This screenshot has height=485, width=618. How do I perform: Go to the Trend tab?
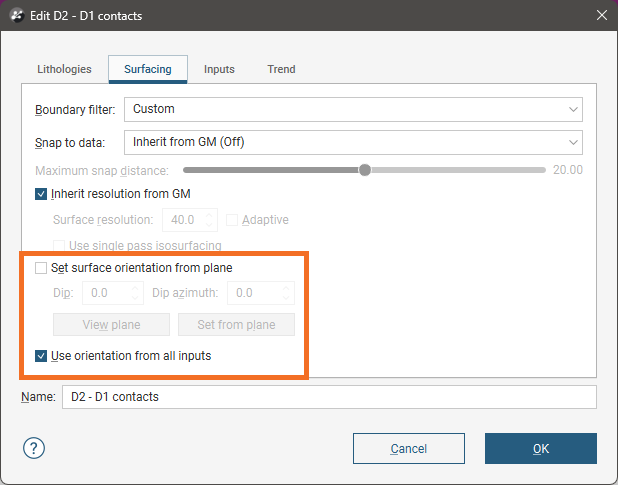[x=281, y=69]
